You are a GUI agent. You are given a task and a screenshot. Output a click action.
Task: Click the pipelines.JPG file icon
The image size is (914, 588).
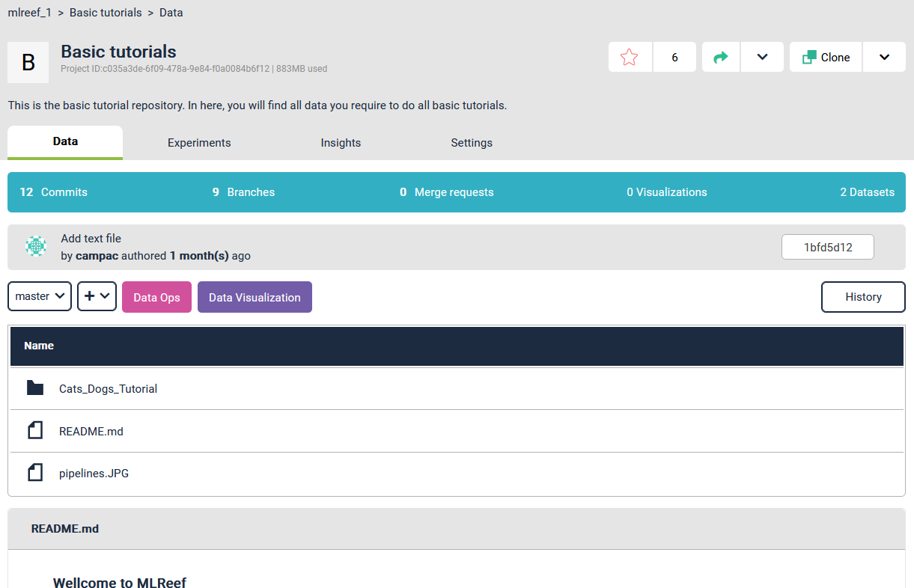(x=35, y=473)
